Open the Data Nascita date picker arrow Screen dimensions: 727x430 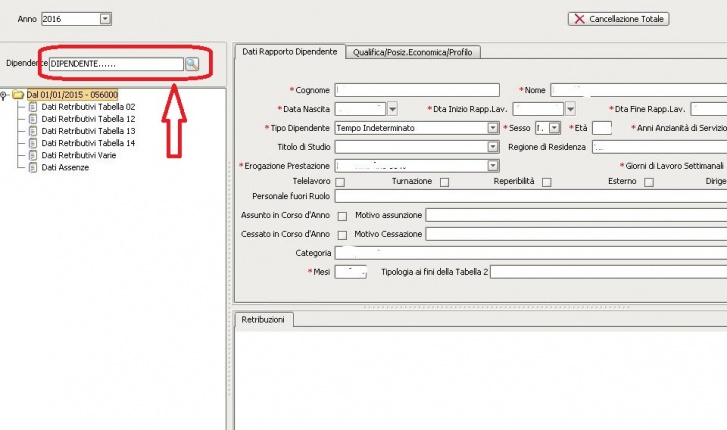392,109
